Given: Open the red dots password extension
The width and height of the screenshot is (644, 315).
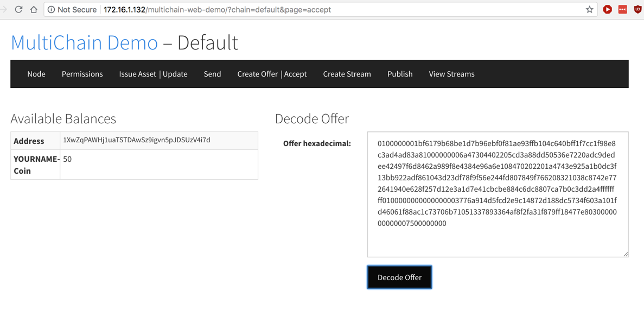Looking at the screenshot, I should pyautogui.click(x=623, y=9).
